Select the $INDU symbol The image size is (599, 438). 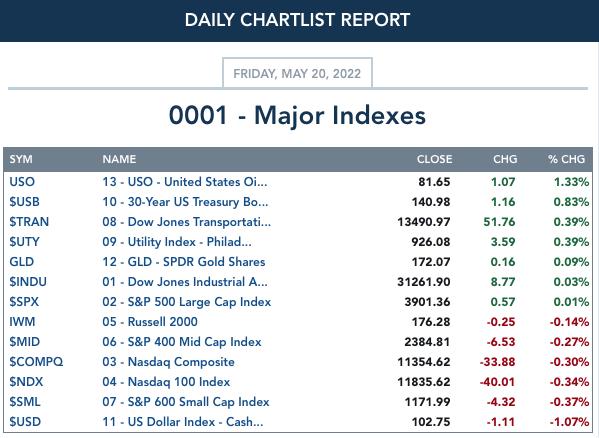point(28,282)
